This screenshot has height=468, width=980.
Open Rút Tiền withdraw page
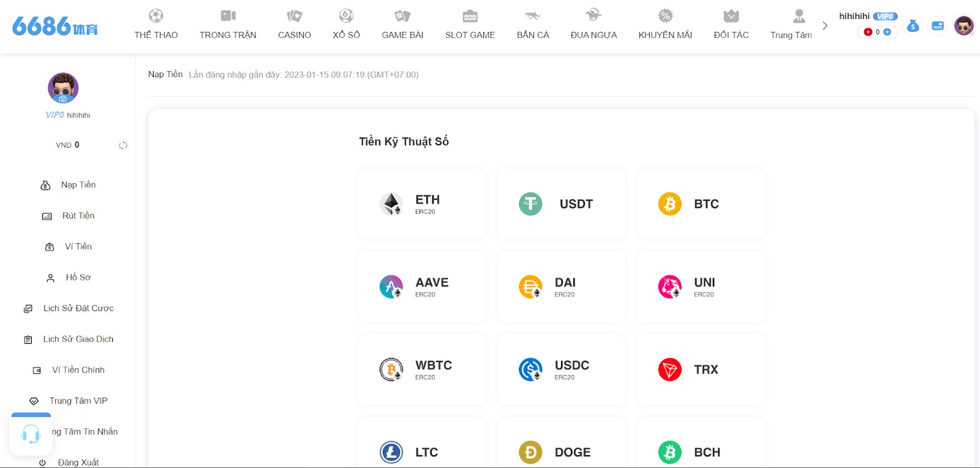68,216
